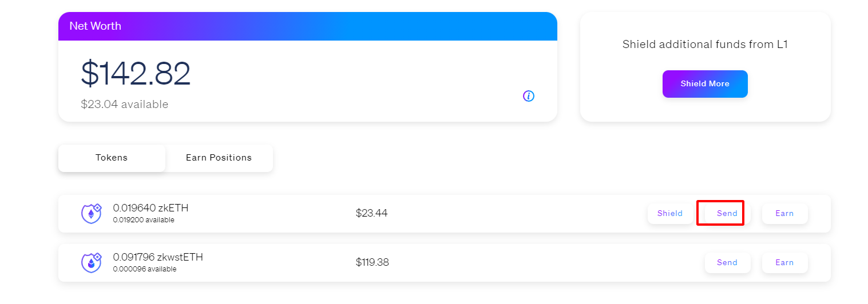Image resolution: width=868 pixels, height=304 pixels.
Task: Click the zkETH shield token icon
Action: point(91,214)
